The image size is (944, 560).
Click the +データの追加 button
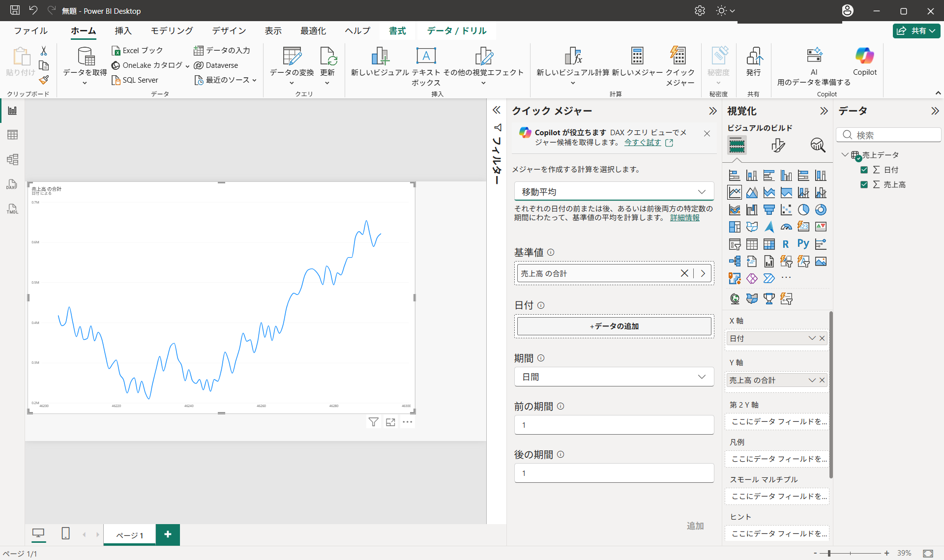pos(614,326)
